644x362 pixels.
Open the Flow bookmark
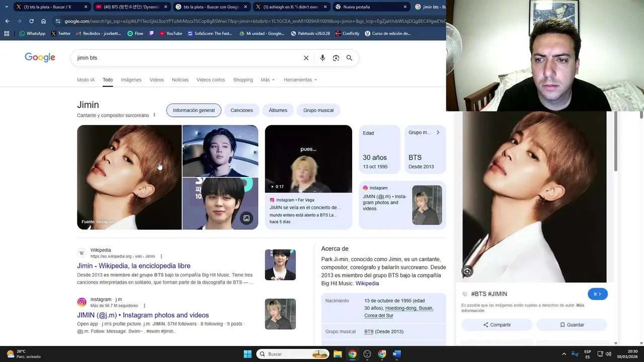point(135,34)
